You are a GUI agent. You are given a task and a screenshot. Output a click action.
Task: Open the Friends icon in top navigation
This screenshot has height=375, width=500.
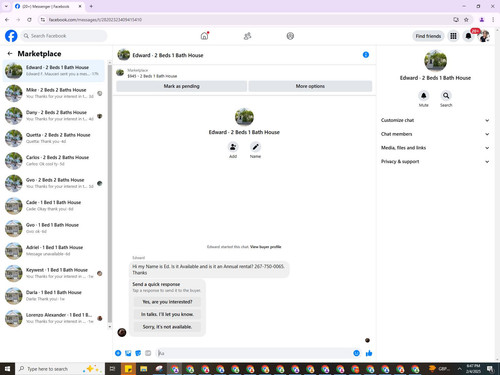tap(247, 36)
